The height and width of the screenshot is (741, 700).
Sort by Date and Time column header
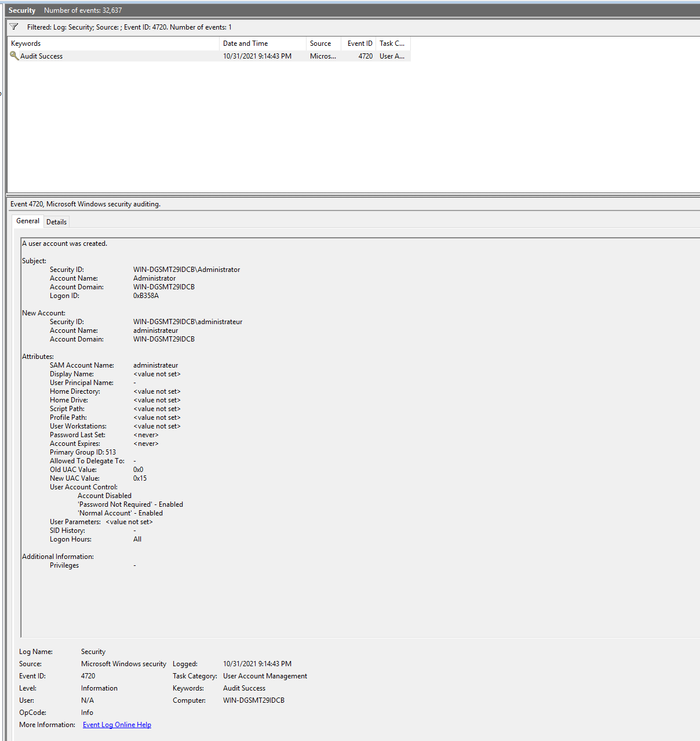point(245,43)
